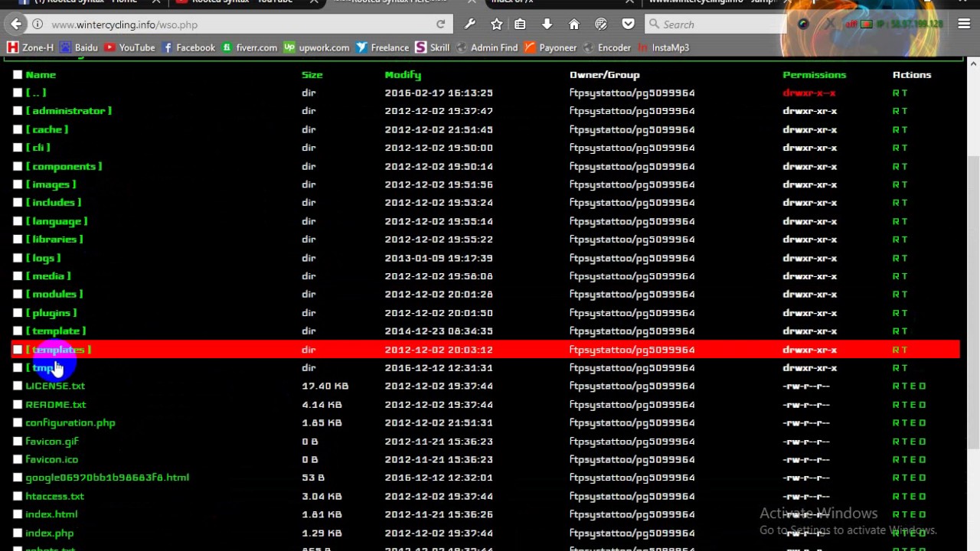Click the site info icon in address bar
Image resolution: width=980 pixels, height=551 pixels.
37,24
